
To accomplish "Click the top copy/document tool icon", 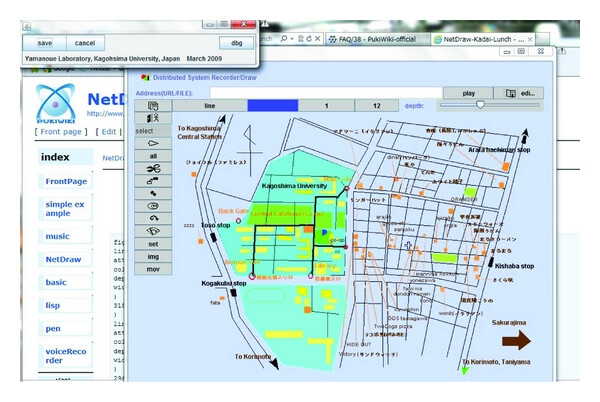I will pyautogui.click(x=153, y=106).
